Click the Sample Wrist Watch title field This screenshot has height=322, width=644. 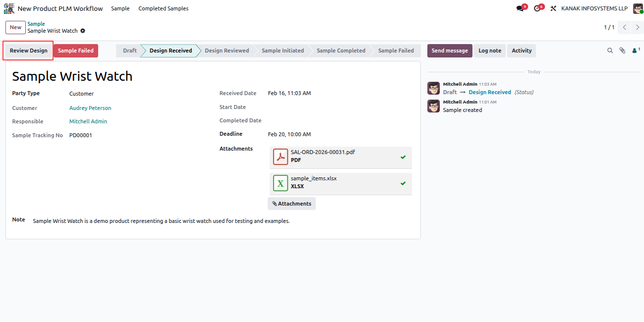pos(72,76)
